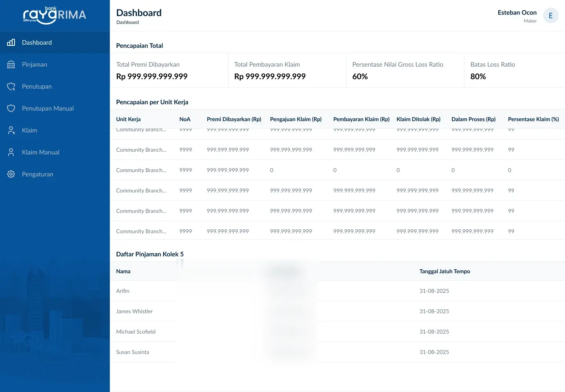Viewport: 565px width, 392px height.
Task: Click the 60% Gross Loss Ratio value
Action: tap(360, 76)
